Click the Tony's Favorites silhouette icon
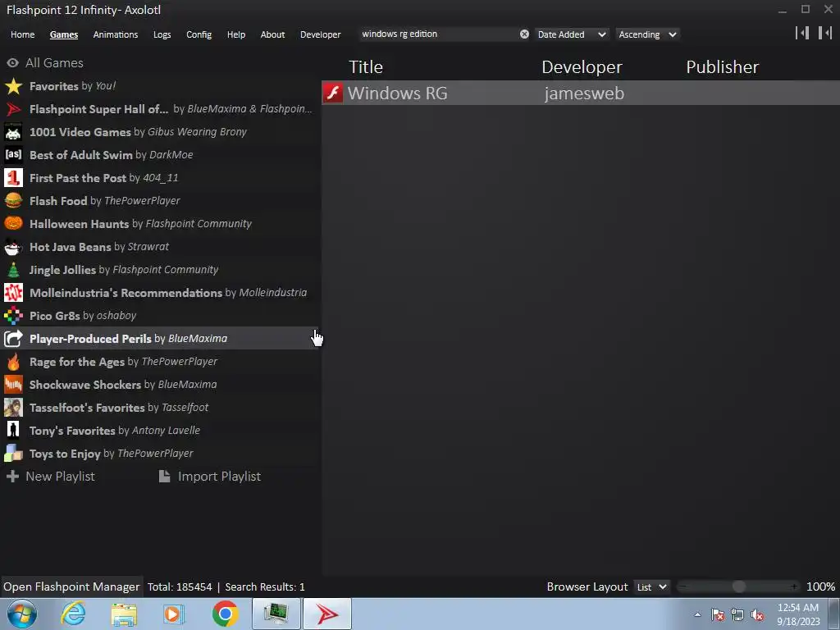 [13, 430]
